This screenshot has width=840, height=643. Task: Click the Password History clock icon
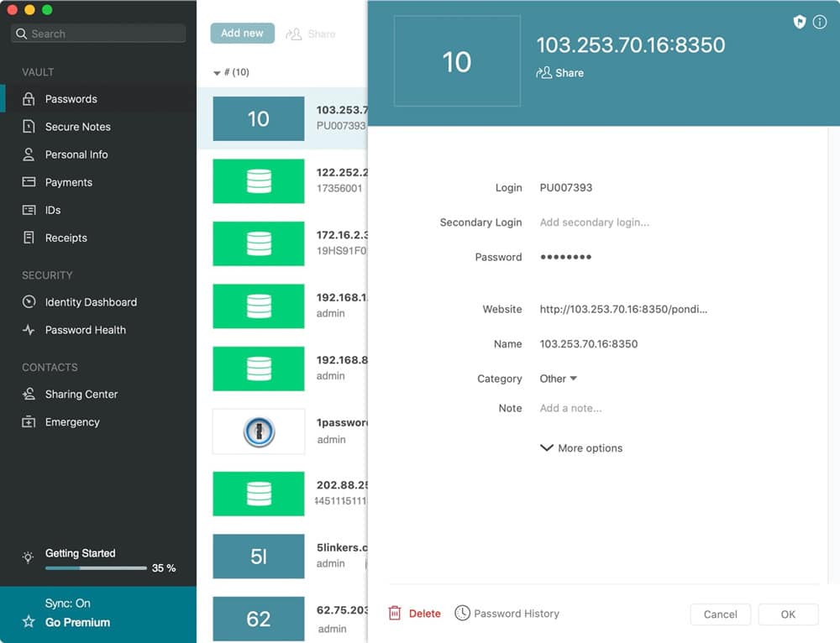(462, 613)
